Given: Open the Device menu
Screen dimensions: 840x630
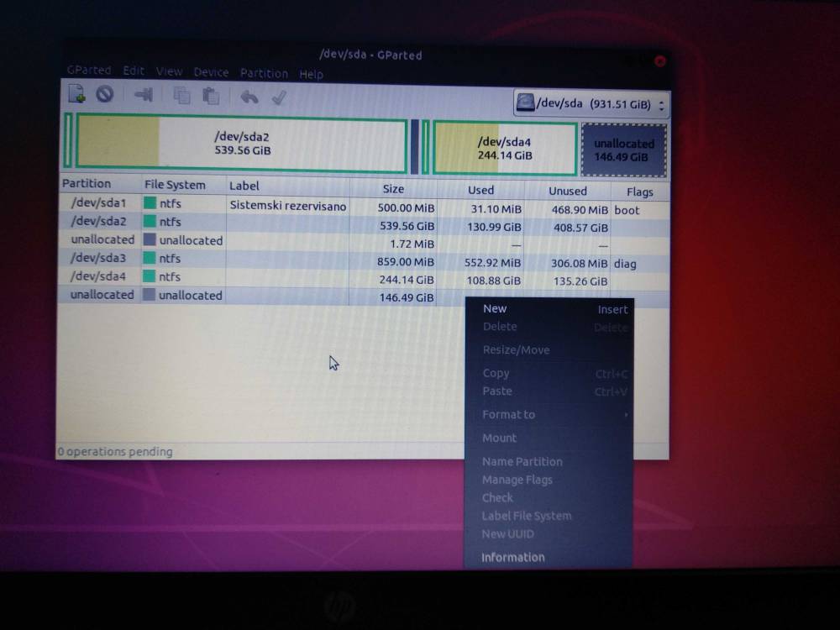Looking at the screenshot, I should click(211, 72).
